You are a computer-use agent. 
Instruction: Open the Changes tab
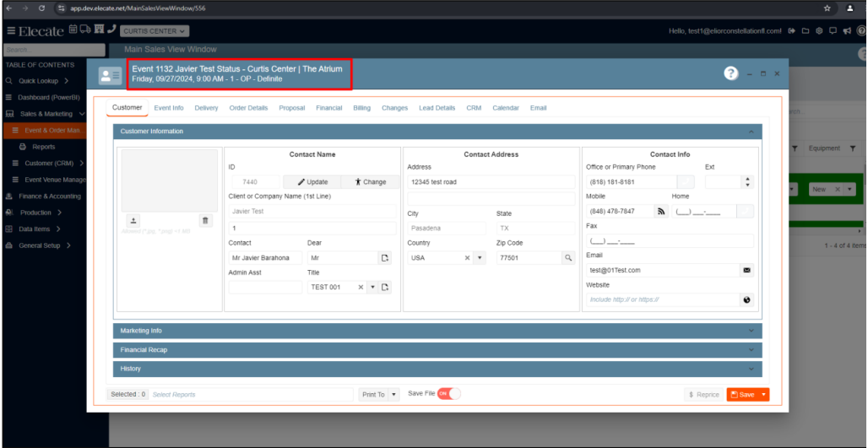pos(394,108)
